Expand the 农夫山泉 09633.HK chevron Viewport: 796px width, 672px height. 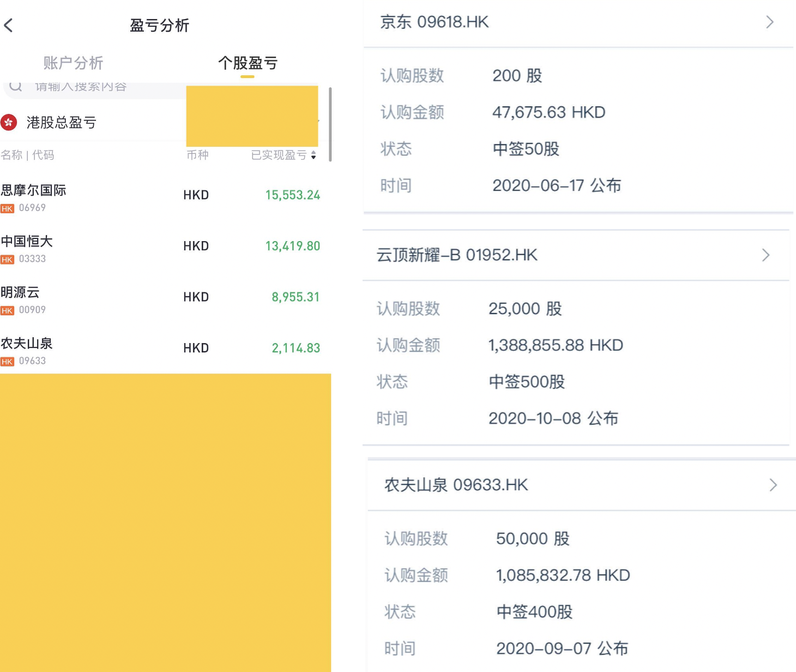[x=773, y=485]
